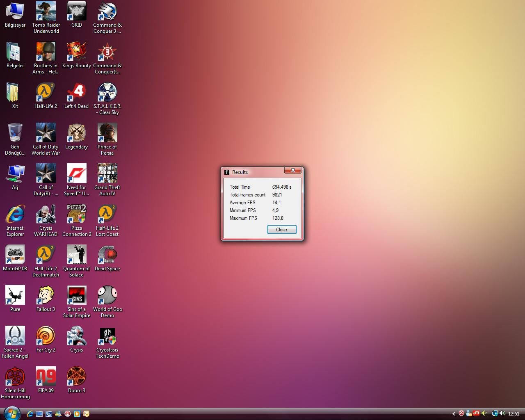Select the Sacred 2 Fallen Angel shortcut
525x420 pixels.
15,342
